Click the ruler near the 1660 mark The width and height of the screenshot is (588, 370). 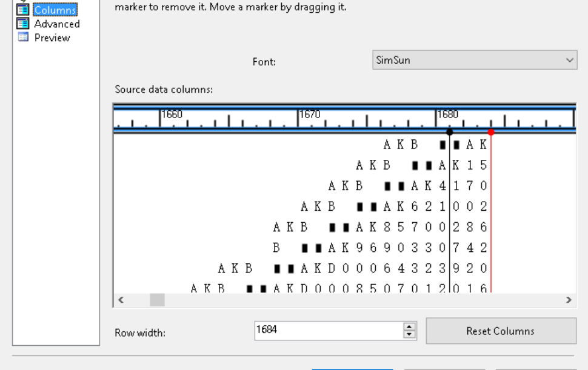pyautogui.click(x=162, y=116)
